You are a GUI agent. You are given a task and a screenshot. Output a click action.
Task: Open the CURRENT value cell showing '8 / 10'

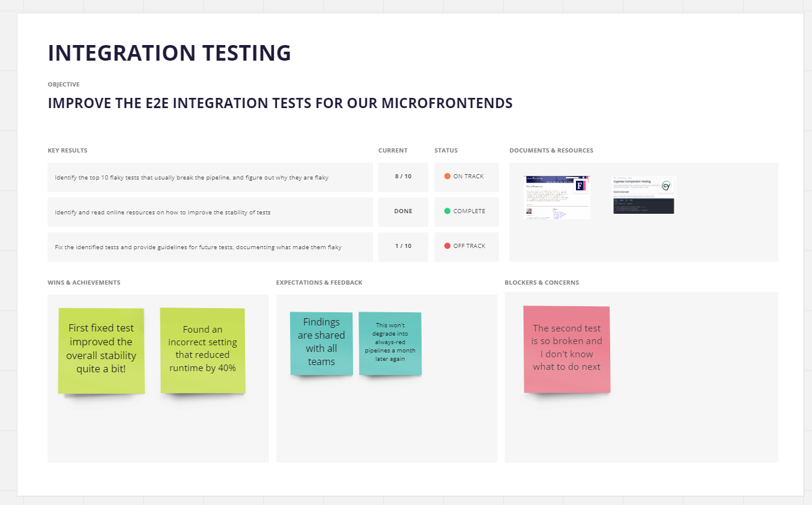(x=403, y=176)
